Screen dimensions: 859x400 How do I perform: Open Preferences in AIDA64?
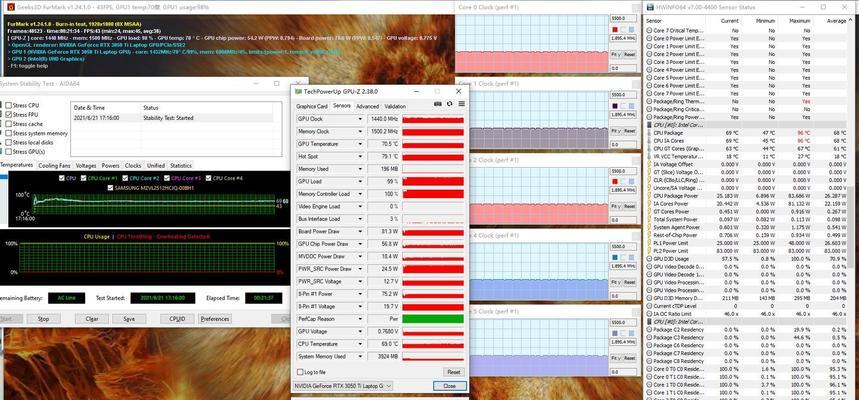[215, 318]
